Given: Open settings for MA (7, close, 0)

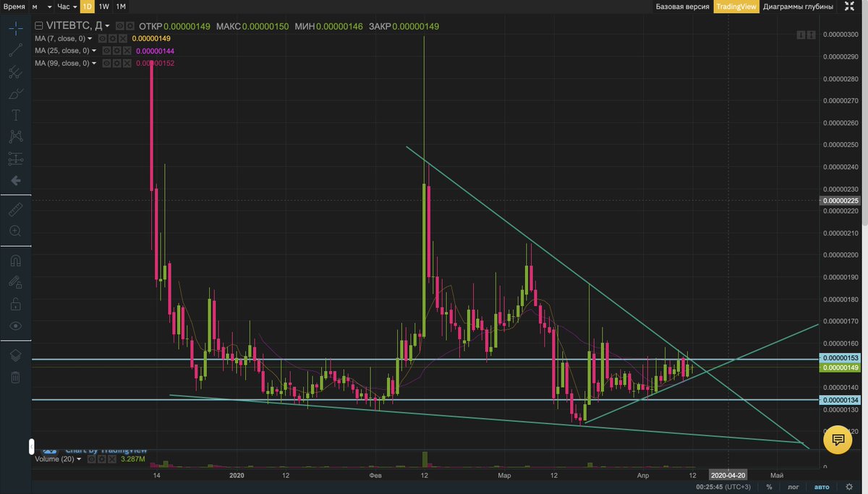Looking at the screenshot, I should pos(113,38).
